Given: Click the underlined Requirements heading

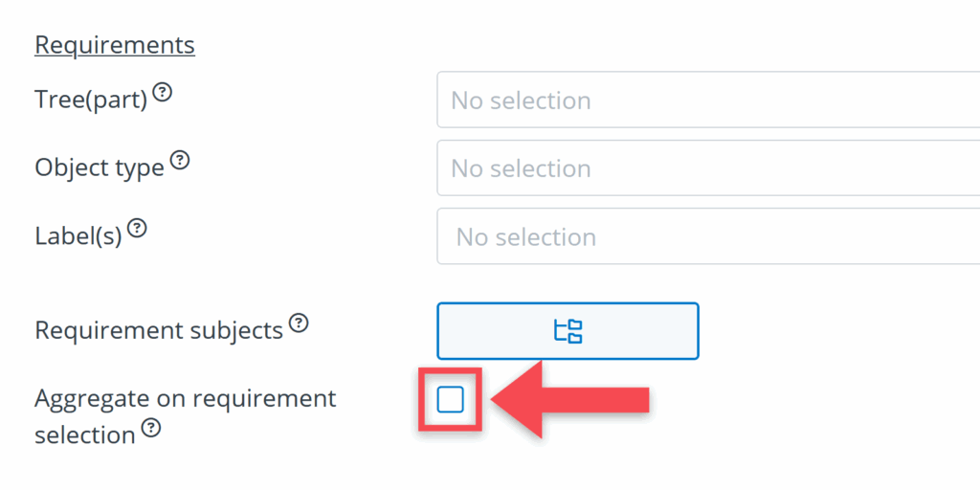Looking at the screenshot, I should (x=115, y=45).
